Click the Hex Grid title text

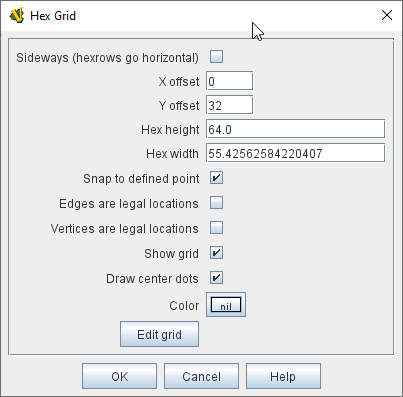click(53, 16)
